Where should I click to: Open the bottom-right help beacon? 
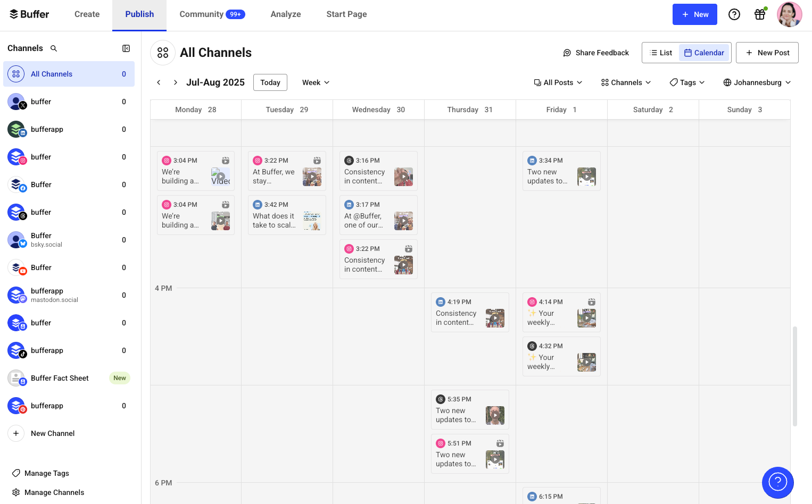coord(778,483)
